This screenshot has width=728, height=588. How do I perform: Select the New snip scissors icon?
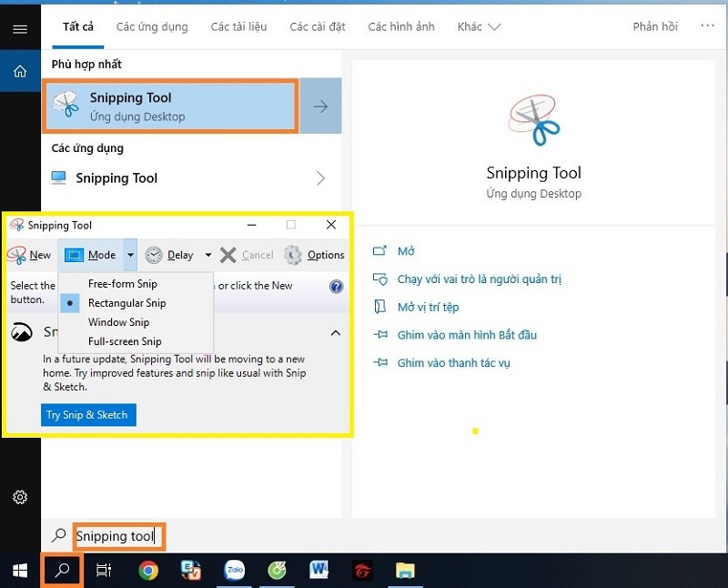click(16, 255)
